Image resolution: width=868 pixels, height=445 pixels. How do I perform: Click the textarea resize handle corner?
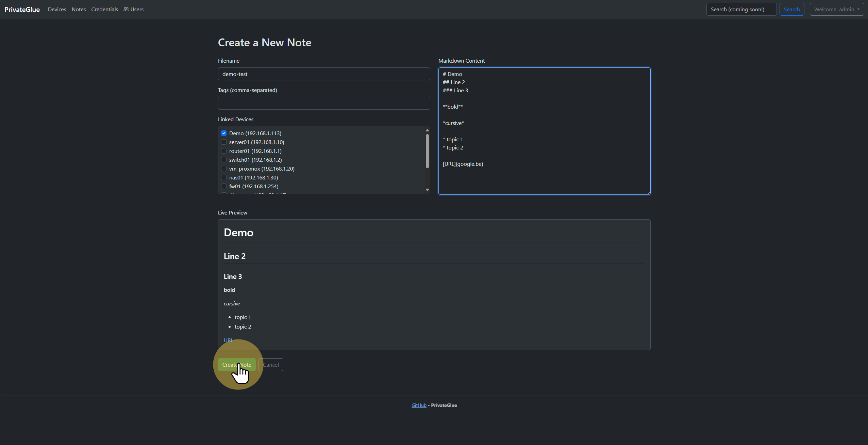(x=648, y=193)
